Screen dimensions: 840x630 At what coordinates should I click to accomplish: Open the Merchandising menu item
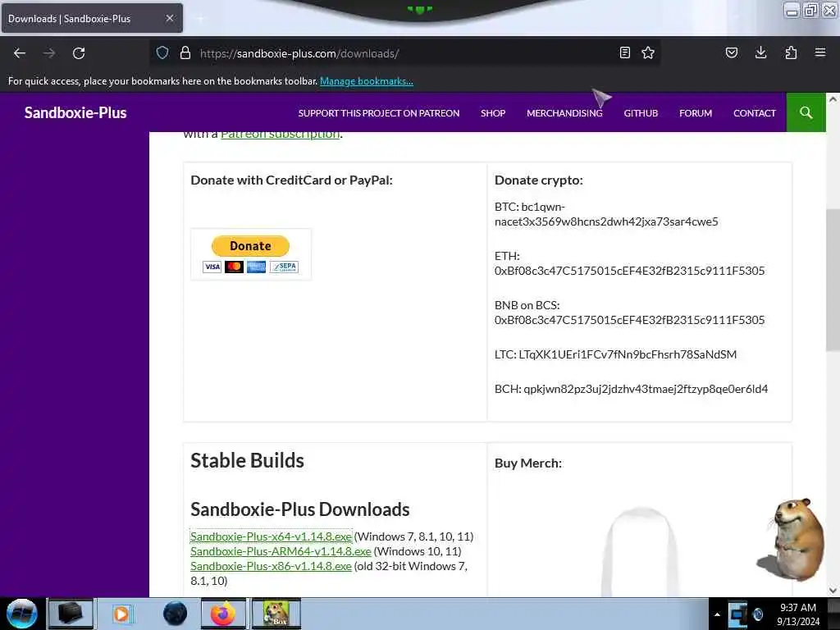(x=564, y=113)
